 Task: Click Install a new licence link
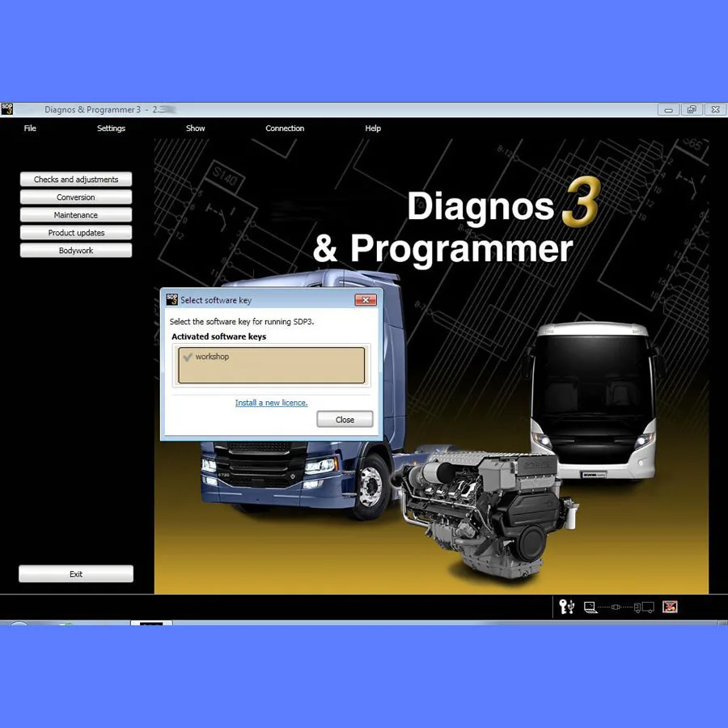(271, 403)
